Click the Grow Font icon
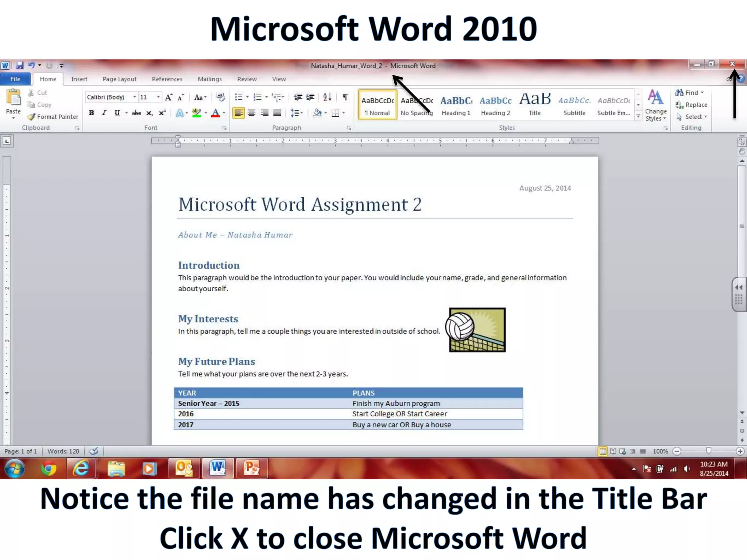Image resolution: width=747 pixels, height=560 pixels. coord(169,97)
